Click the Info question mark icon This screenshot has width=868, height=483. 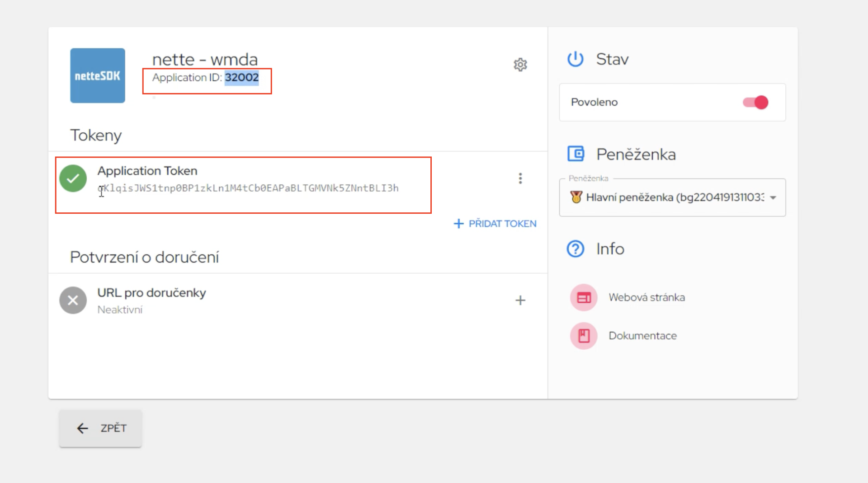pyautogui.click(x=576, y=249)
